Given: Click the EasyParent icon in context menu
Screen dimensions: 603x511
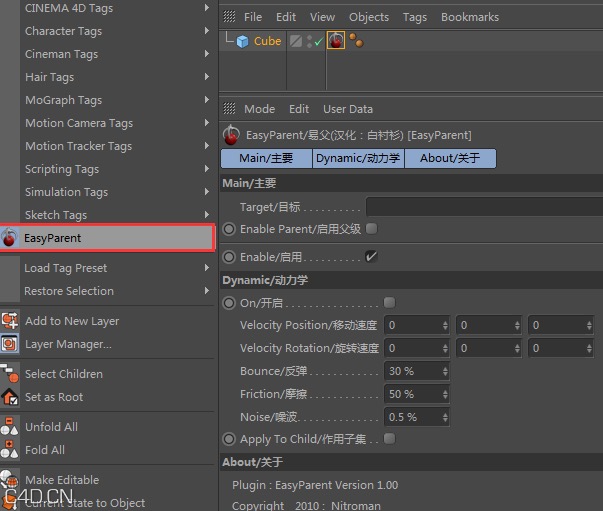Looking at the screenshot, I should [x=9, y=237].
